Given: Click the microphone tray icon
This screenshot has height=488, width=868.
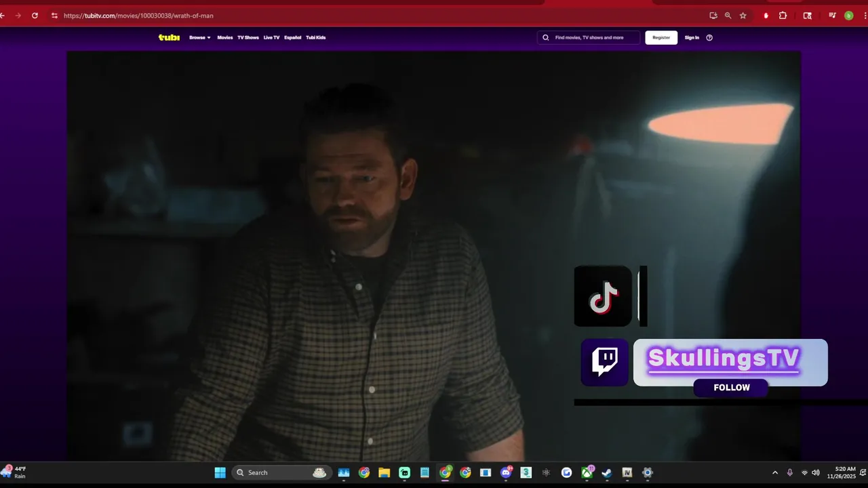Looking at the screenshot, I should tap(790, 472).
